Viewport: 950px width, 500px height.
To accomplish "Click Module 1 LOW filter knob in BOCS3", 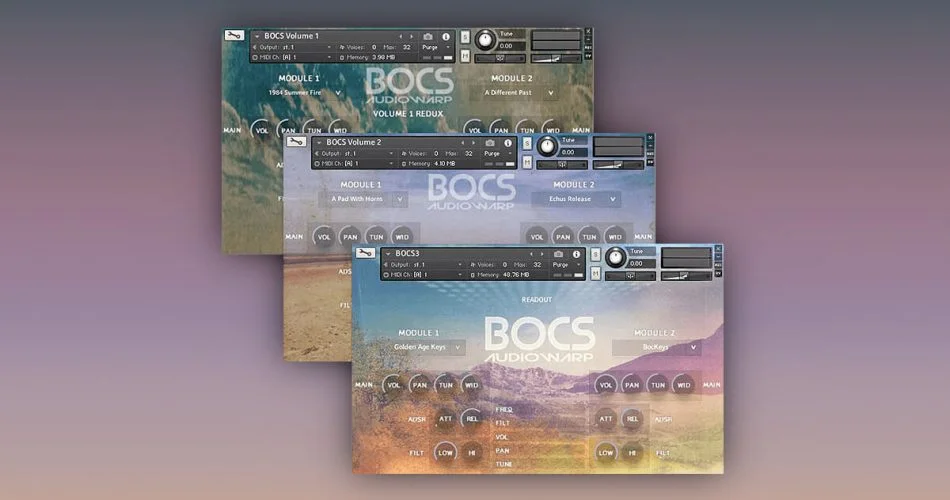I will pos(445,453).
